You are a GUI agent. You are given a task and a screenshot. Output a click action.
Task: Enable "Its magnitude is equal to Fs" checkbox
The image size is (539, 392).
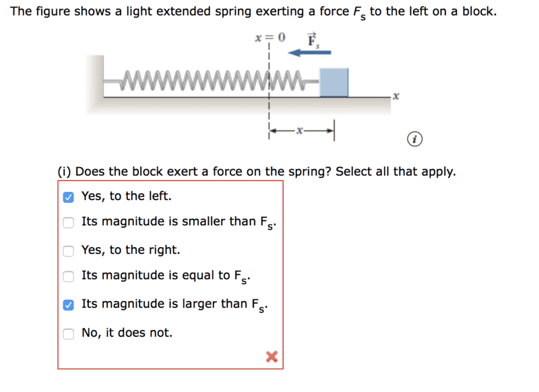point(68,275)
